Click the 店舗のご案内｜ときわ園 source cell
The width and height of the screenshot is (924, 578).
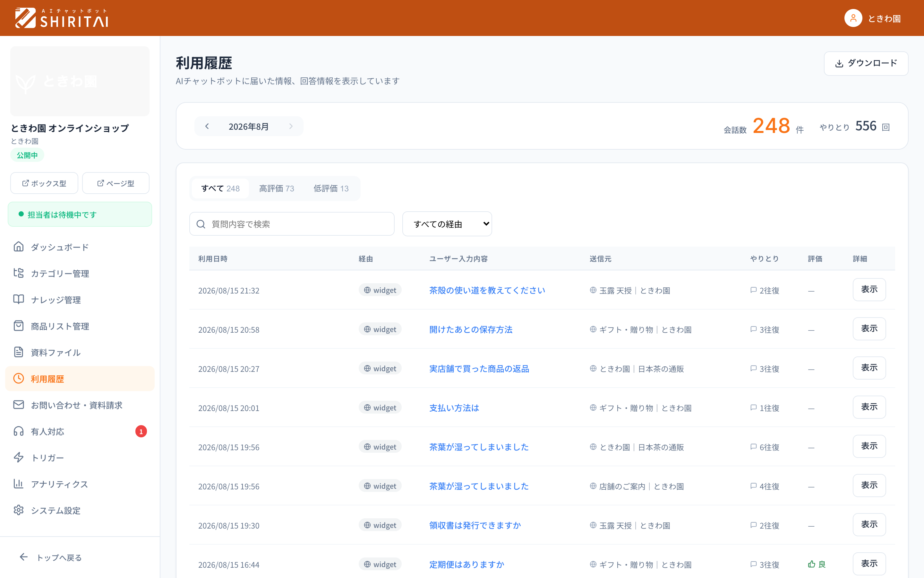click(637, 486)
